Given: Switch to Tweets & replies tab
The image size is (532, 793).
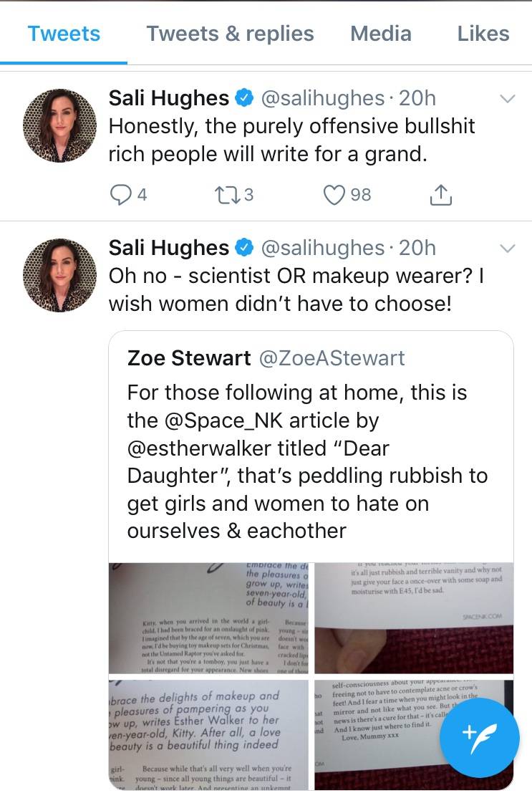Looking at the screenshot, I should [x=230, y=34].
